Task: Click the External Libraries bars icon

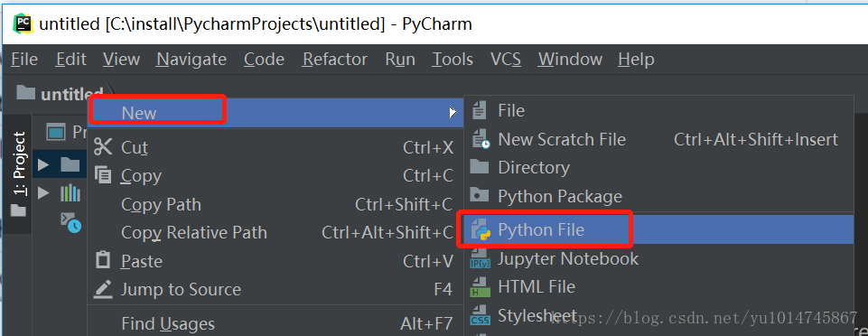Action: (70, 192)
